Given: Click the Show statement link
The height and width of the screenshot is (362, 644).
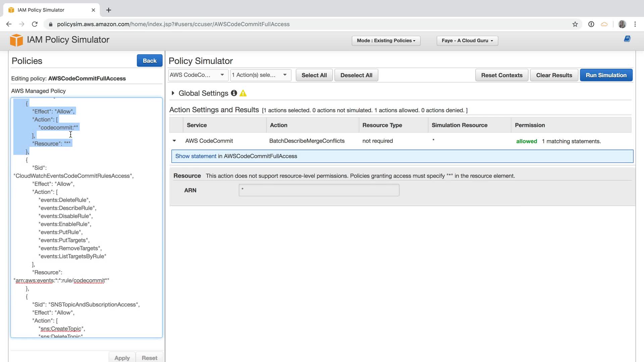Looking at the screenshot, I should pos(196,156).
